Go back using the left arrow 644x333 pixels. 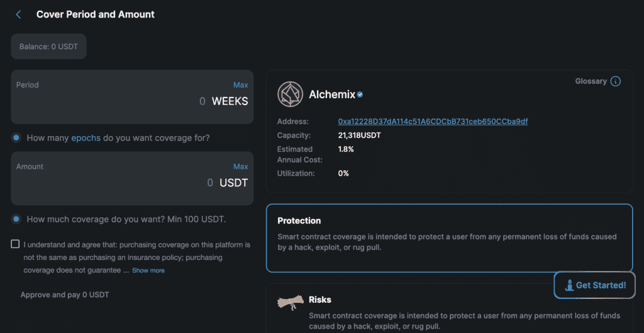(x=18, y=14)
